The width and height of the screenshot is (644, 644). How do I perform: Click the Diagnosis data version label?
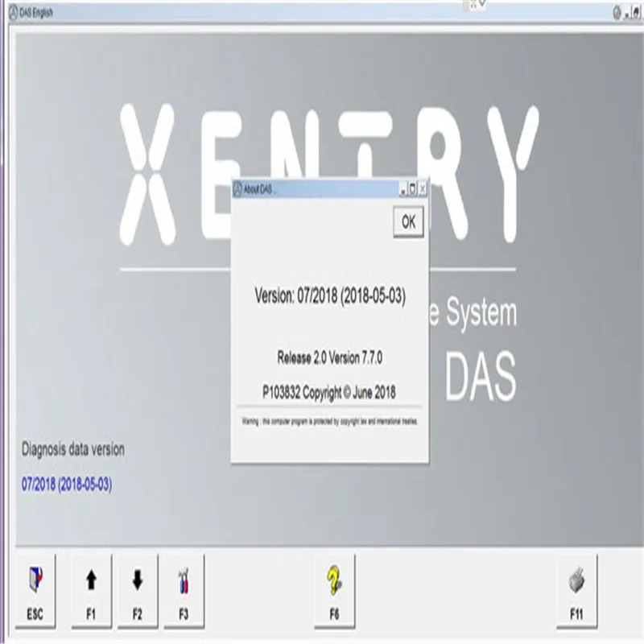point(73,449)
